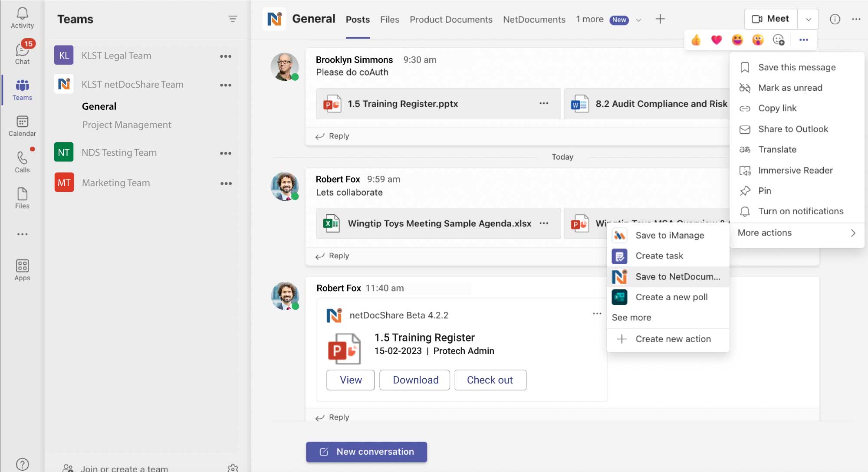The width and height of the screenshot is (868, 472).
Task: Click Download on Training Register card
Action: (x=415, y=380)
